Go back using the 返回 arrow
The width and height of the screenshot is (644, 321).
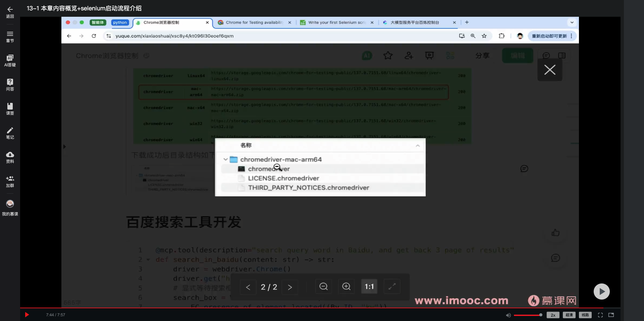coord(10,12)
